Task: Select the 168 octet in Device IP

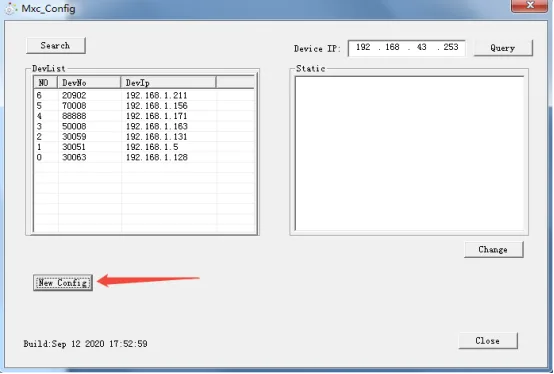Action: point(392,47)
